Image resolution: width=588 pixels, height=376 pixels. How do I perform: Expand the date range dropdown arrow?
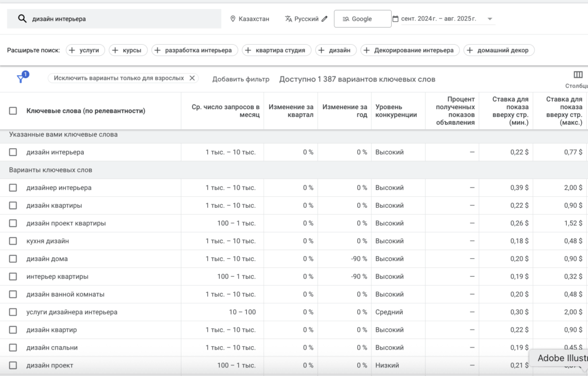click(490, 19)
